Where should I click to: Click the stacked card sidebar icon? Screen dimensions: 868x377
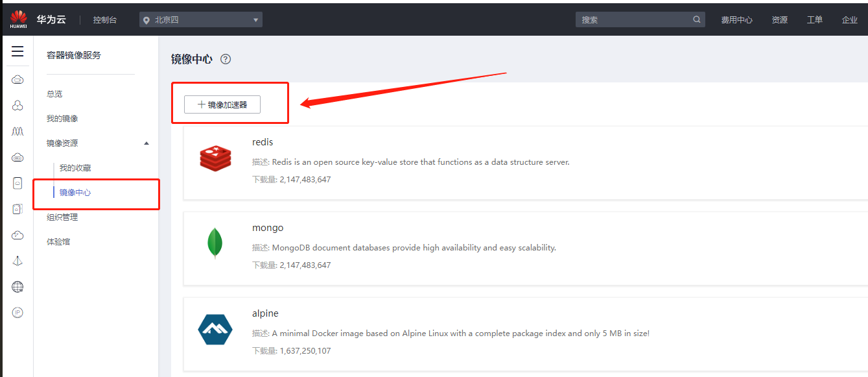(x=18, y=209)
